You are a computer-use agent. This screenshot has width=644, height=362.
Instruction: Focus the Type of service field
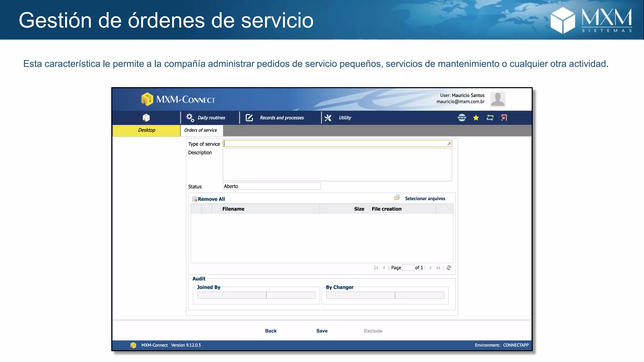point(337,144)
